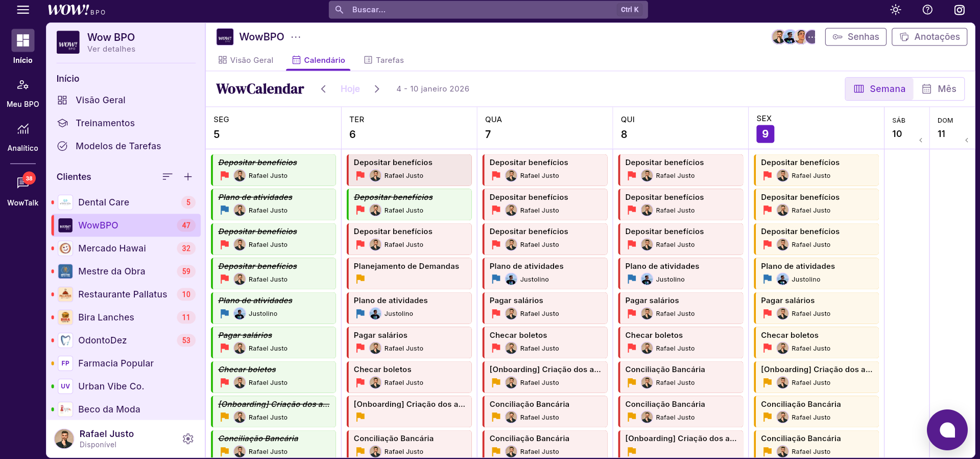The width and height of the screenshot is (980, 459).
Task: Open Analítico section in sidebar
Action: point(23,137)
